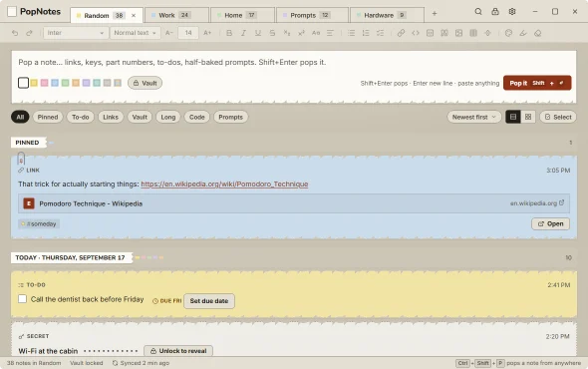588x369 pixels.
Task: Filter notes by Vault chip
Action: 140,117
